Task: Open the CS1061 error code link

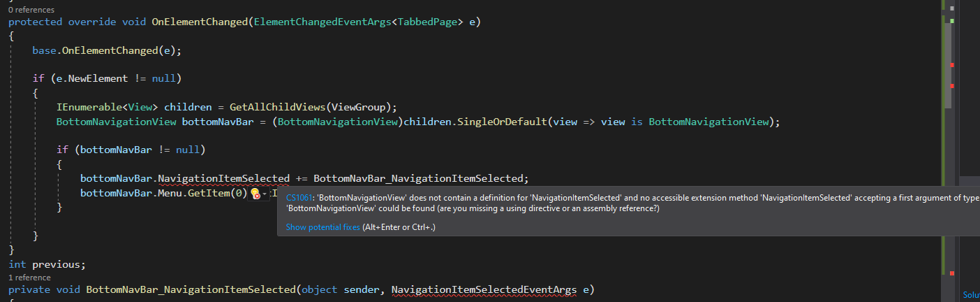Action: point(299,199)
